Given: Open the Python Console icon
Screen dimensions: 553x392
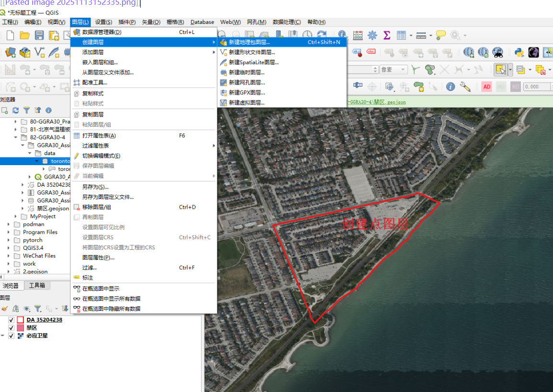Looking at the screenshot, I should coord(519,53).
